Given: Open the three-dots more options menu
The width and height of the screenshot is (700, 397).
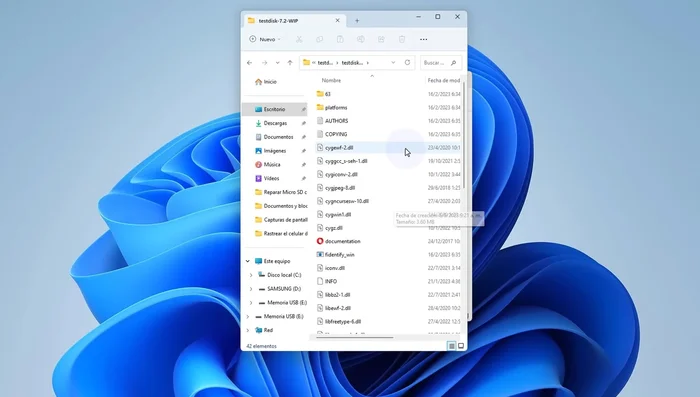Looking at the screenshot, I should [x=424, y=39].
